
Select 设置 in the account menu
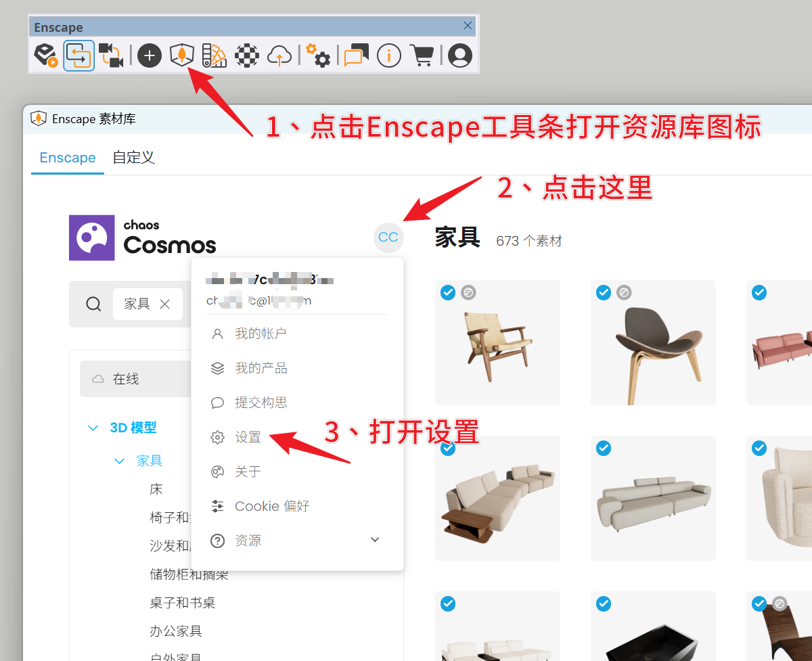[x=248, y=437]
